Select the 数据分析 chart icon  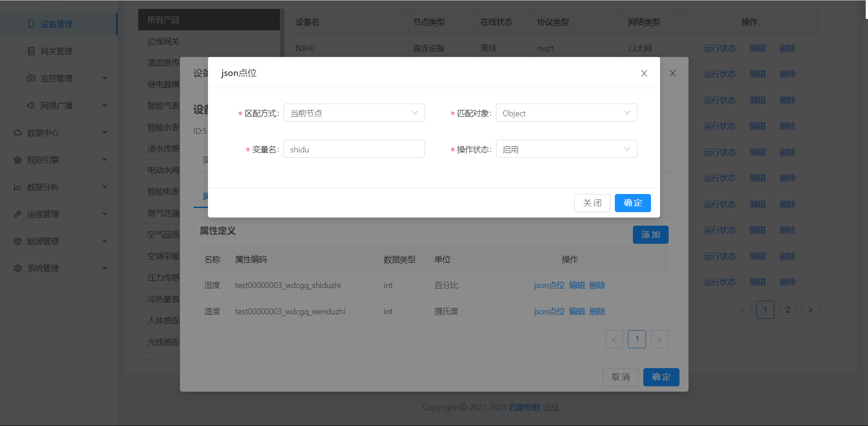pyautogui.click(x=17, y=186)
